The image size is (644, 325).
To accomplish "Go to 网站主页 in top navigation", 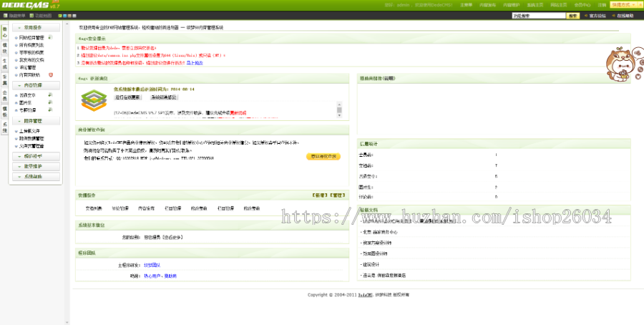I will 559,5.
